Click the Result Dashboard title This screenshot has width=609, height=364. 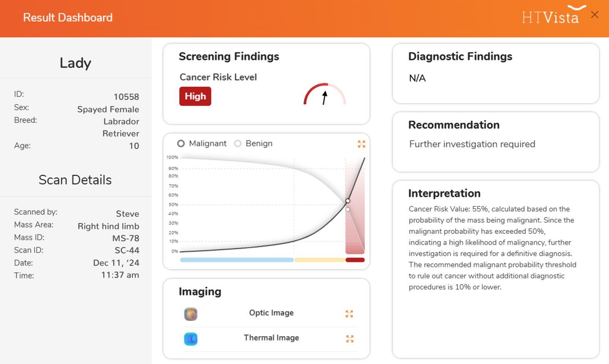(68, 17)
